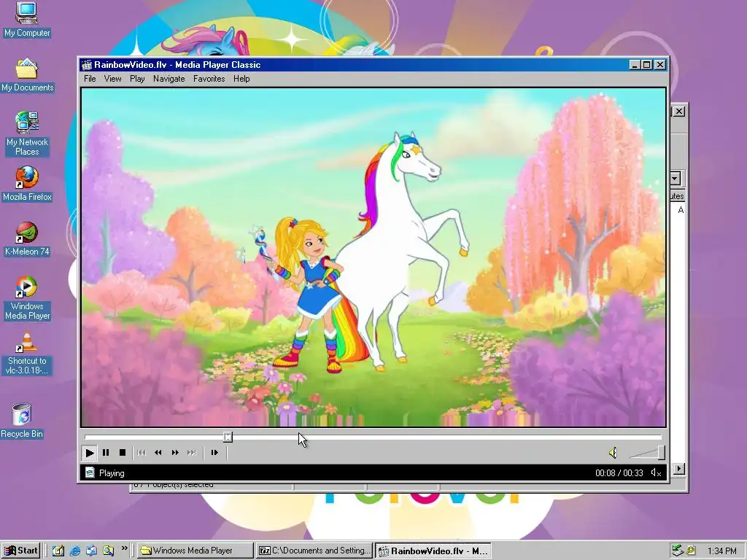
Task: Open the Navigate menu
Action: (169, 79)
